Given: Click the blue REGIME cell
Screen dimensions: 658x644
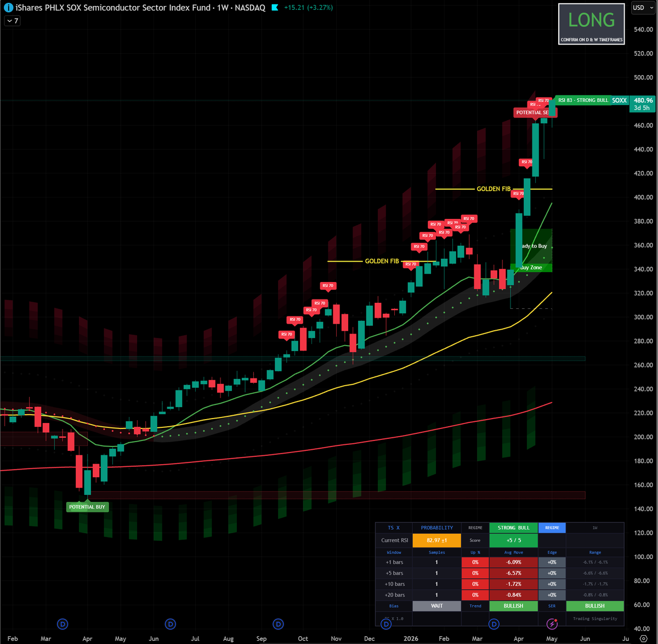Looking at the screenshot, I should tap(552, 528).
